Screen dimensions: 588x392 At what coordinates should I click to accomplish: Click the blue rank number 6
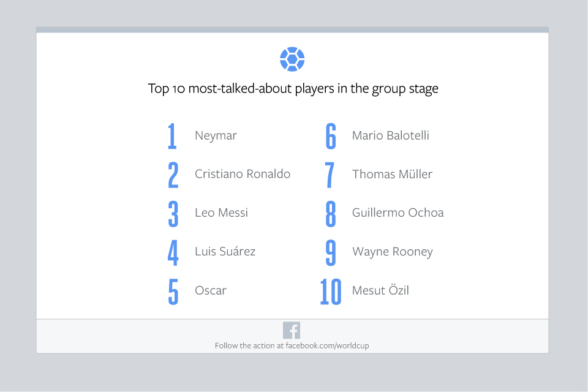331,137
